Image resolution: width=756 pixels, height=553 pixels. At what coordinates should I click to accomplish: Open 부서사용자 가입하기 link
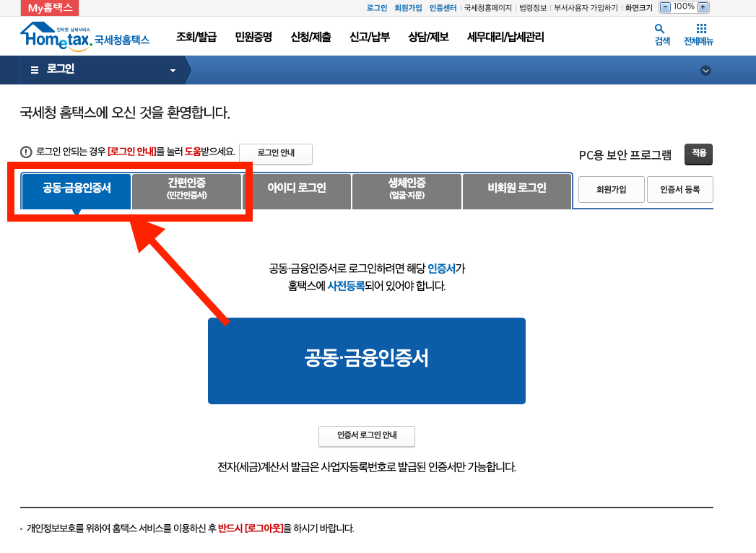[x=586, y=8]
